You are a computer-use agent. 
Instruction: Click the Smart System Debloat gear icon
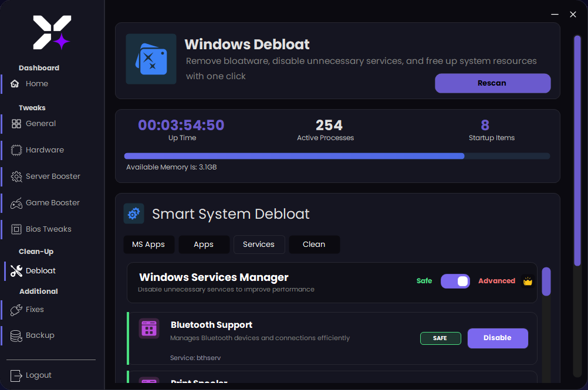click(134, 213)
